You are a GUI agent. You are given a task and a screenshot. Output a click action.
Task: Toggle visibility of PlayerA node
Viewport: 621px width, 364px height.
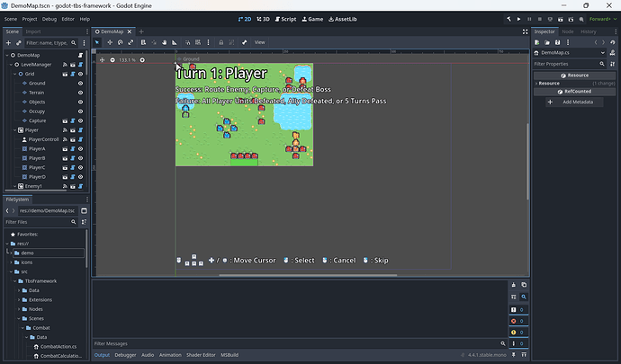tap(80, 148)
